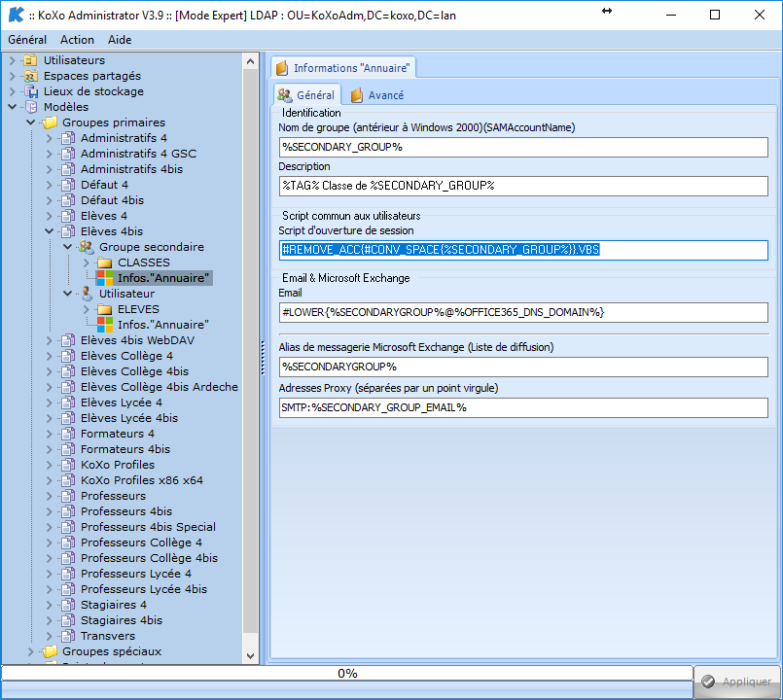Select the Formateurs 4bis row
This screenshot has height=700, width=783.
click(x=125, y=449)
